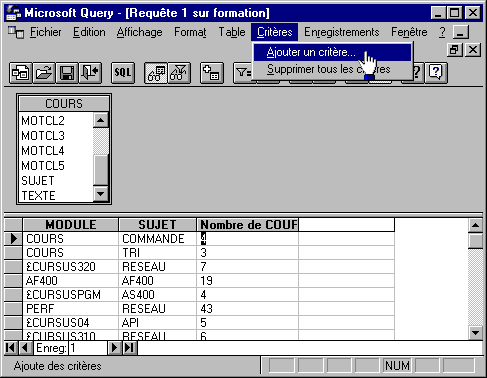
Task: Toggle the Show Criteria pane icon
Action: (179, 72)
